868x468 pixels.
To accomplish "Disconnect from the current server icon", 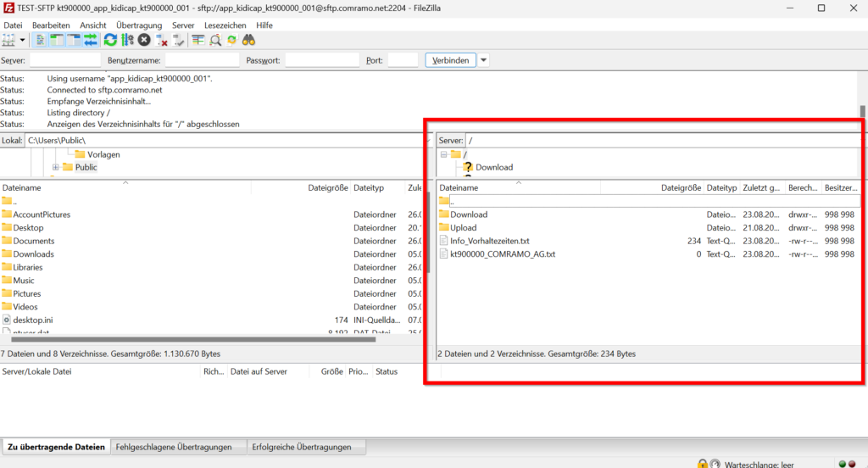I will pos(161,40).
